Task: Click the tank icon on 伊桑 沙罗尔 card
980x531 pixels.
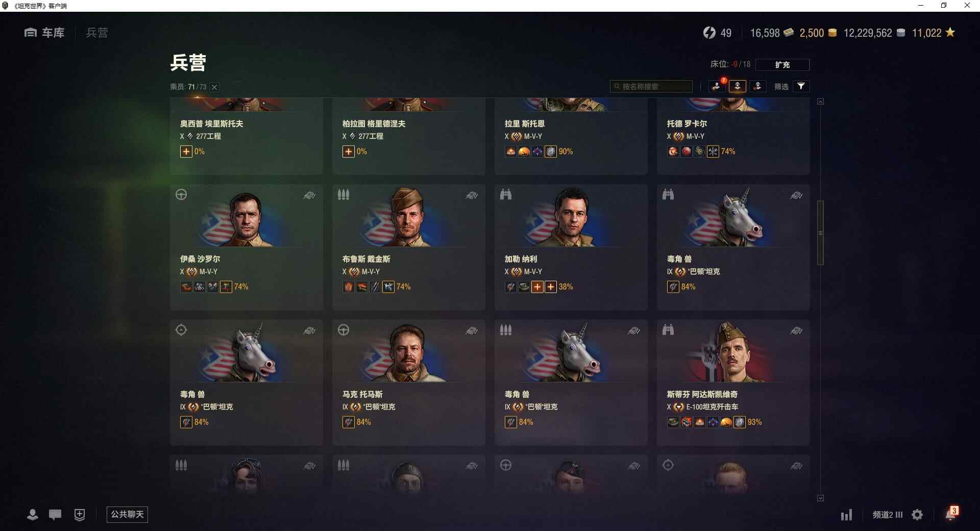Action: click(x=309, y=196)
